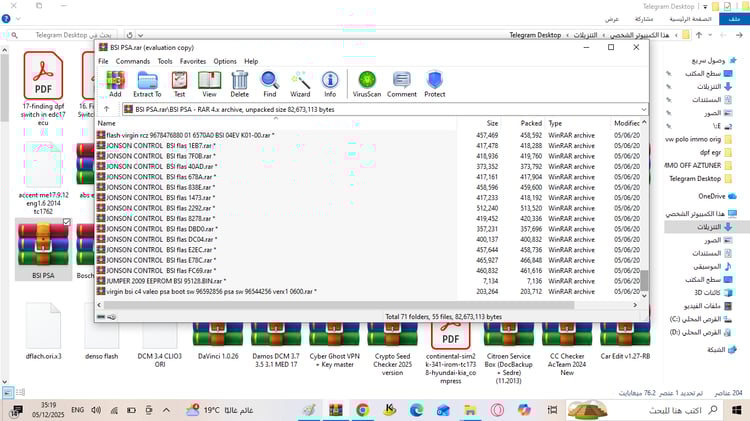Select DaVinci 1.0.26 archive in Explorer
Screen dimensions: 750x421
(x=218, y=341)
